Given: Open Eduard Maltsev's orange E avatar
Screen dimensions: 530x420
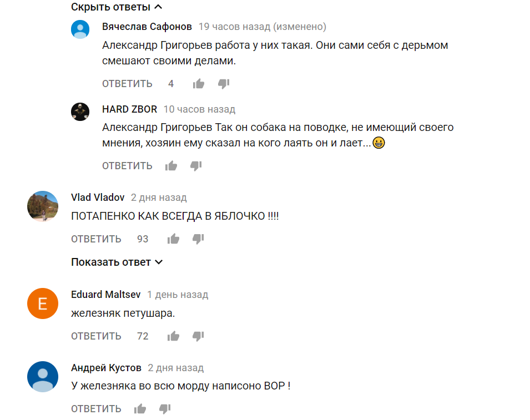Looking at the screenshot, I should [43, 303].
